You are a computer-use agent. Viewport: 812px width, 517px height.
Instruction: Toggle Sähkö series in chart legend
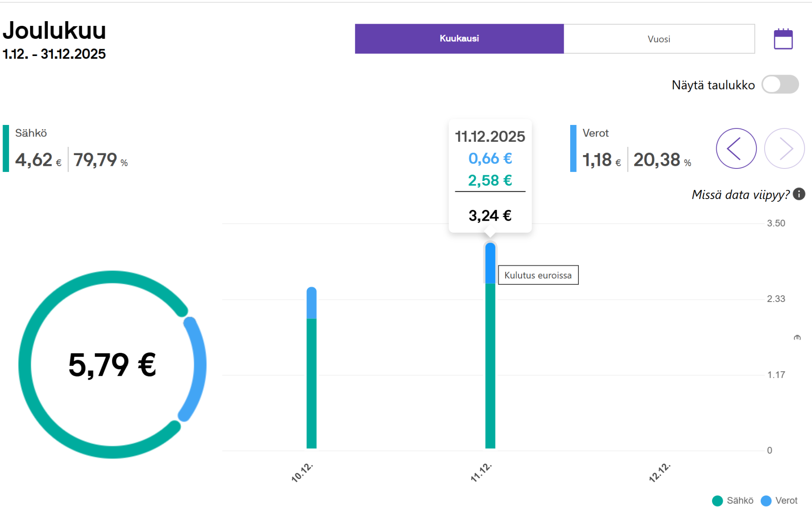(733, 501)
